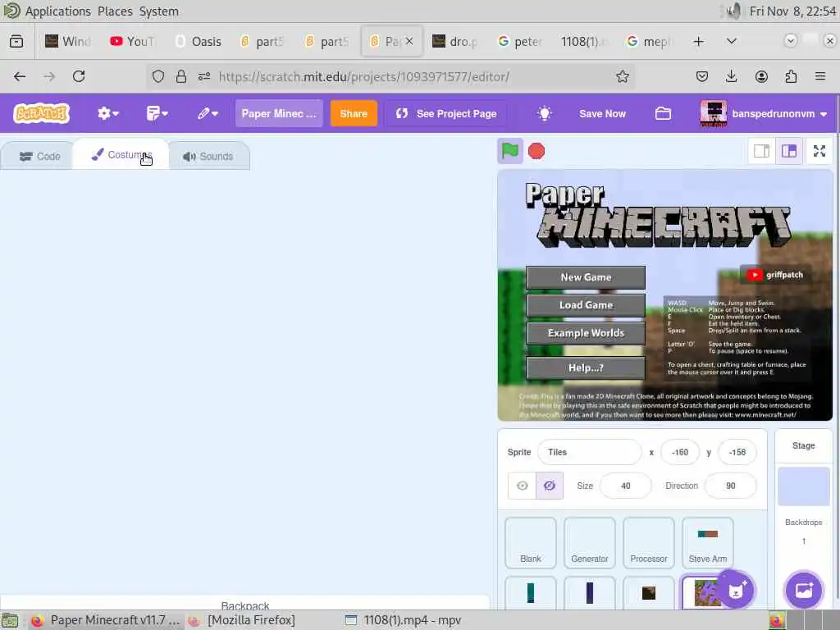The width and height of the screenshot is (840, 630).
Task: Switch to the Sounds tab
Action: coord(209,157)
